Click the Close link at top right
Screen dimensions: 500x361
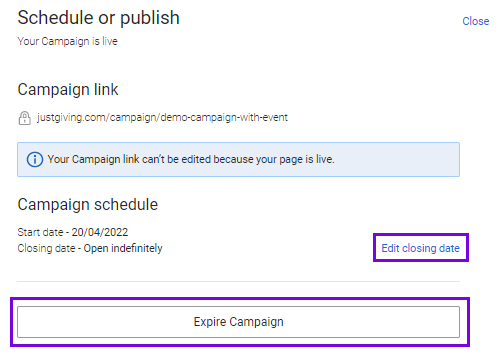476,21
